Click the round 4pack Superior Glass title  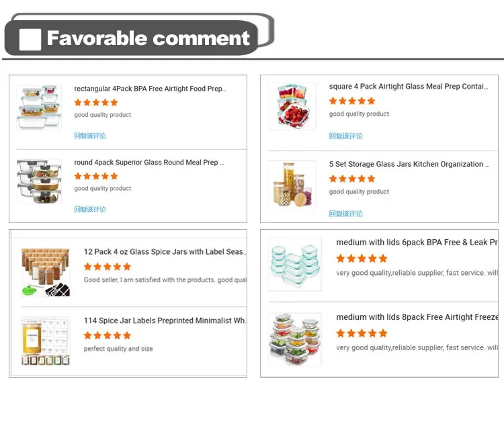[x=149, y=163]
